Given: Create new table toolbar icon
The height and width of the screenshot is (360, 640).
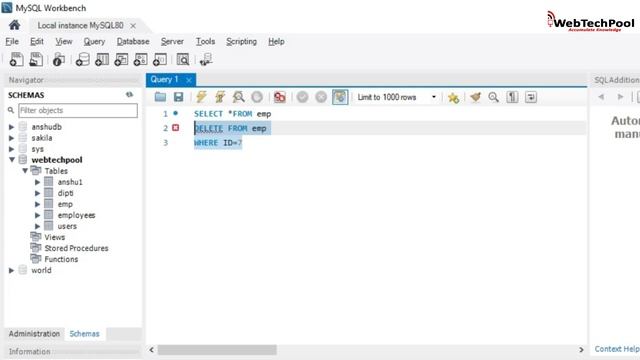Looking at the screenshot, I should click(102, 60).
